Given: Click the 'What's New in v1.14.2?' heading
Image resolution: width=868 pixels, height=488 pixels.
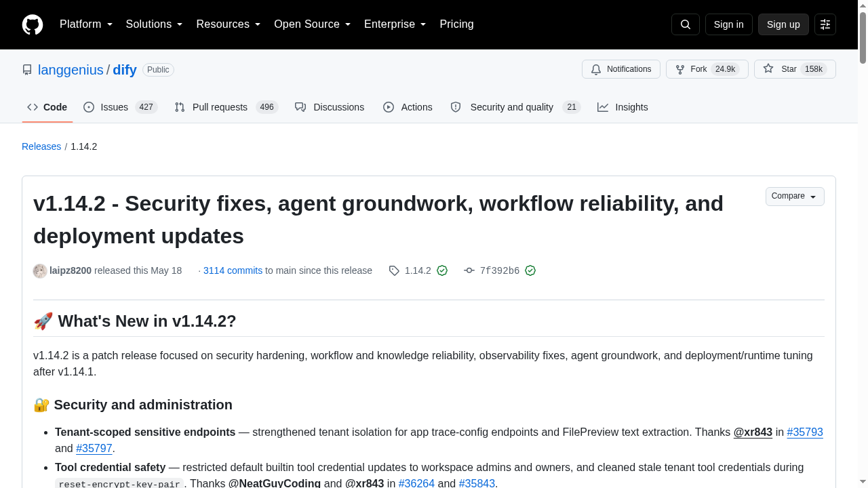Looking at the screenshot, I should click(135, 321).
